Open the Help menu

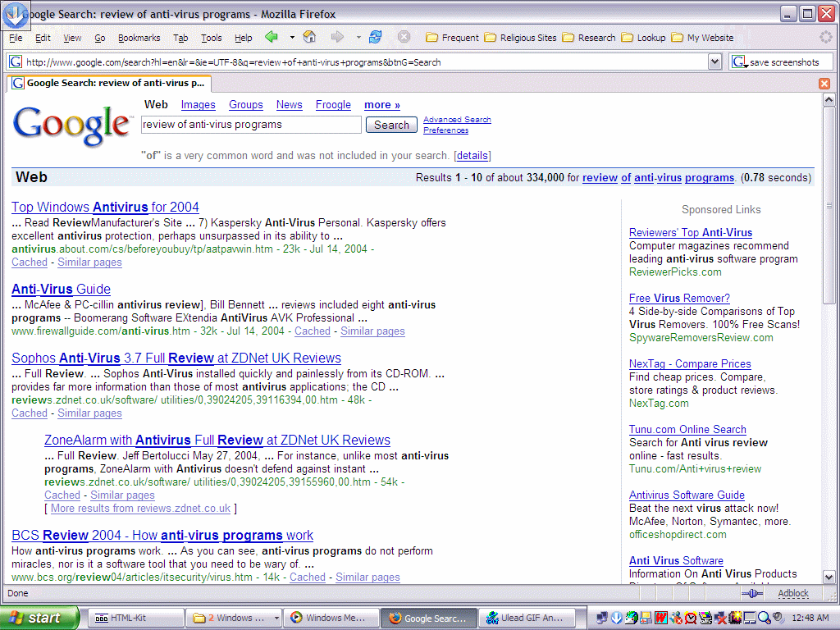[243, 38]
